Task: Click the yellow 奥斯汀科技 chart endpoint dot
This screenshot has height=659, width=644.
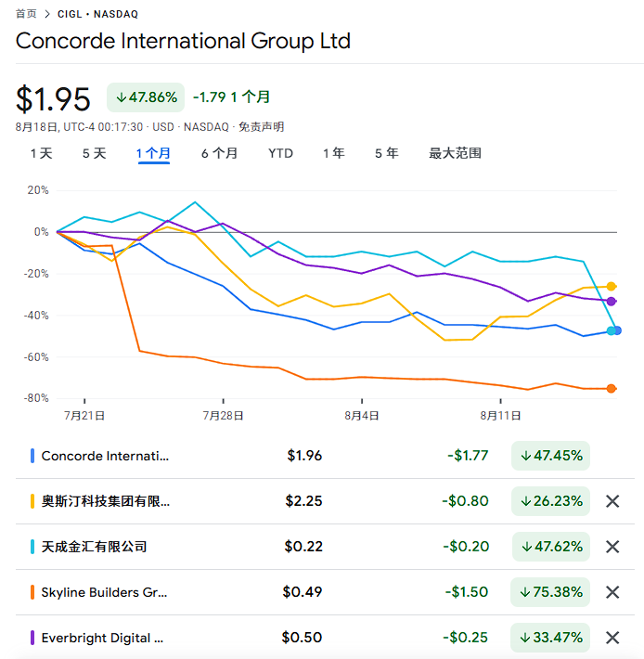Action: 612,286
